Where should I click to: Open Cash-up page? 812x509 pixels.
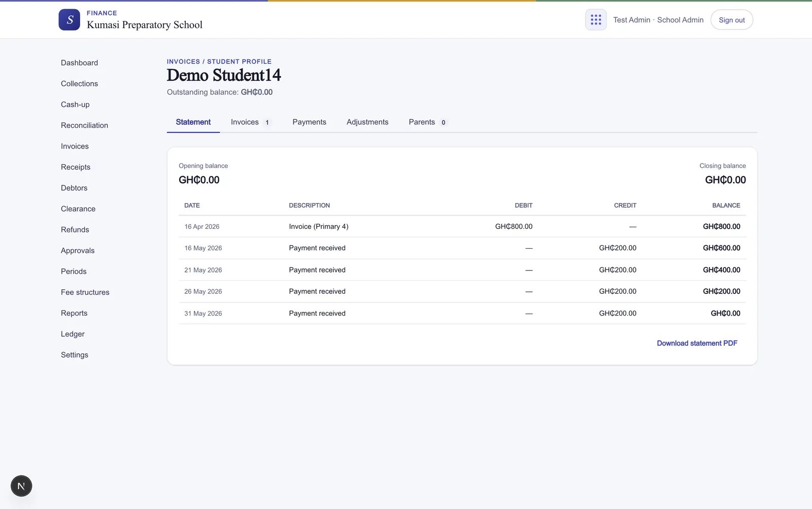75,104
